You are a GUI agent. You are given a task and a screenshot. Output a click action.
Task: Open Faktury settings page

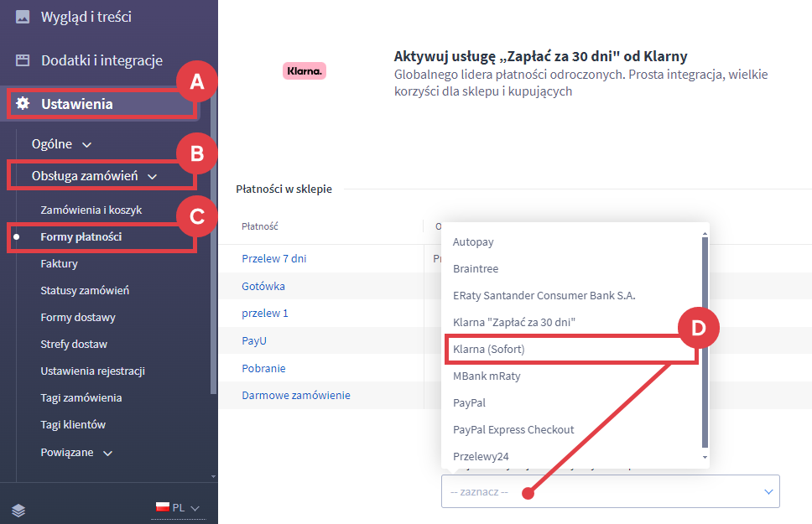(59, 264)
